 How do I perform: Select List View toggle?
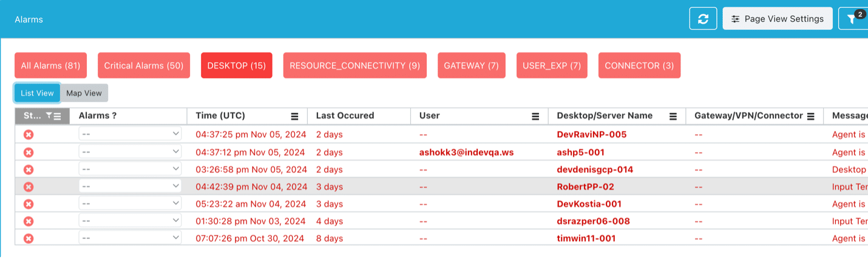click(x=37, y=93)
